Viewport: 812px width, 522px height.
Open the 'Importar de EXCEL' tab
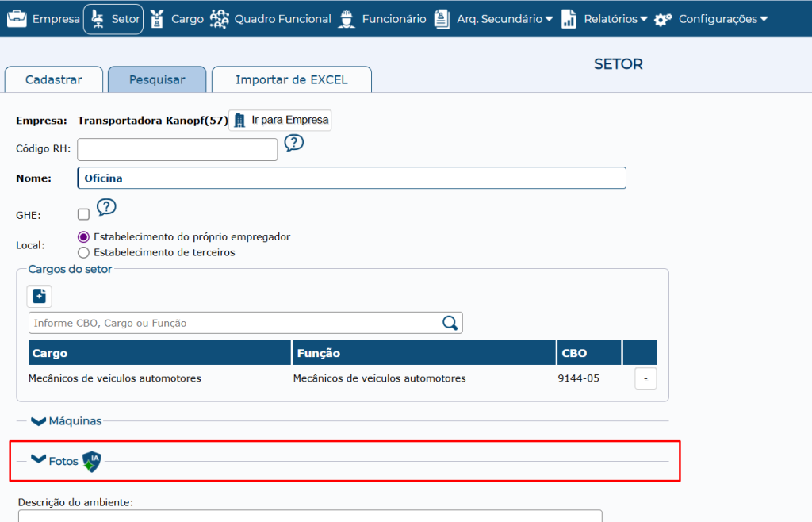[x=291, y=79]
